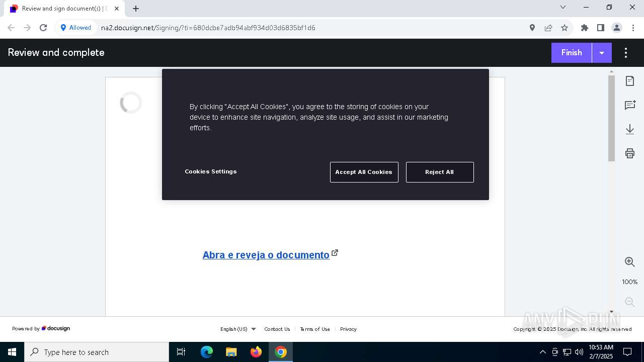The width and height of the screenshot is (644, 362).
Task: Open the DocuSign documents panel icon
Action: 630,81
